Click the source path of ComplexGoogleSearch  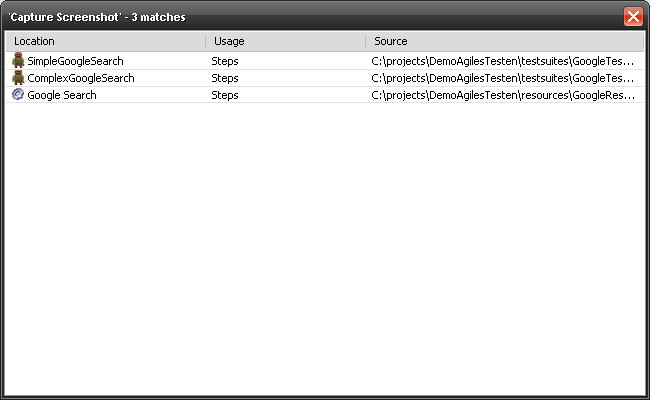(502, 78)
